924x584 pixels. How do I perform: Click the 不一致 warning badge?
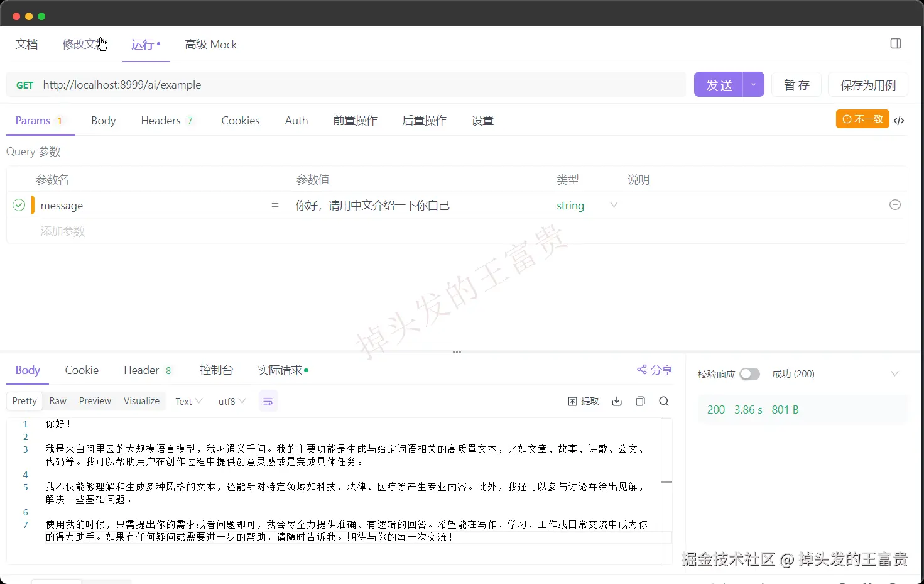pyautogui.click(x=862, y=119)
